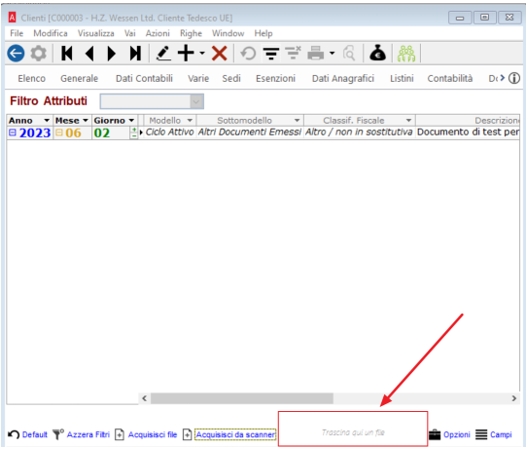The height and width of the screenshot is (451, 528).
Task: Click the undo refresh icon
Action: [x=248, y=53]
